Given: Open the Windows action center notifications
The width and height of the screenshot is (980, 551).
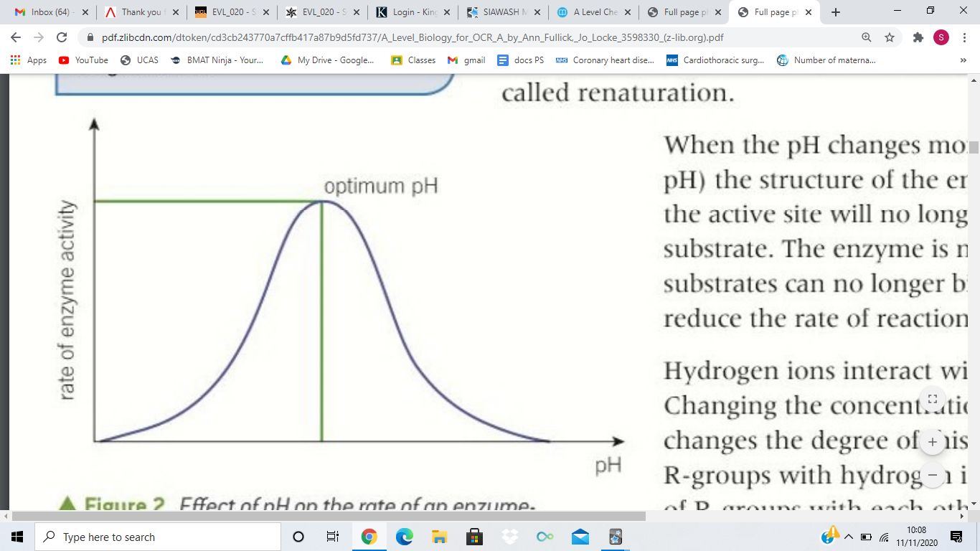Looking at the screenshot, I should point(956,537).
